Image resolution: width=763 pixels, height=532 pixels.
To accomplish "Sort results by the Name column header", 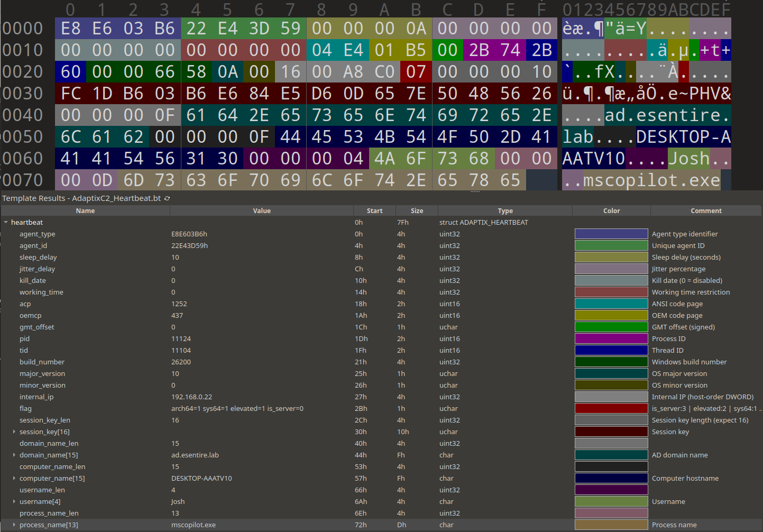I will (x=85, y=210).
